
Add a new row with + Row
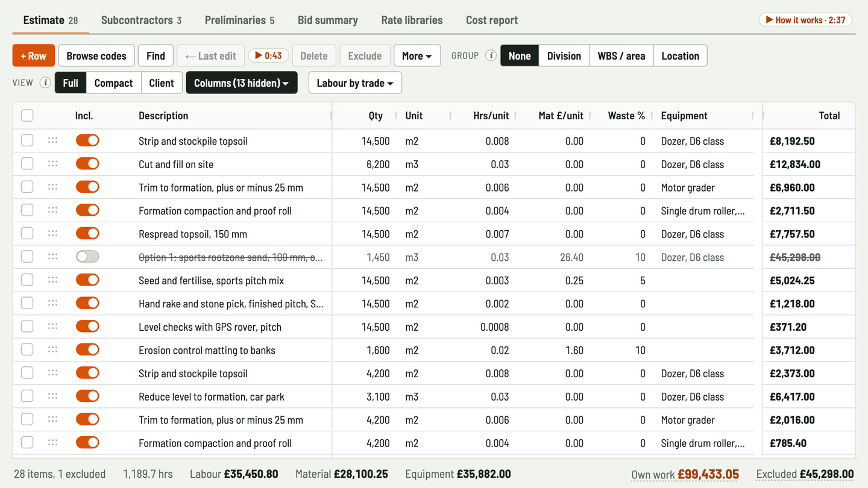pyautogui.click(x=34, y=56)
